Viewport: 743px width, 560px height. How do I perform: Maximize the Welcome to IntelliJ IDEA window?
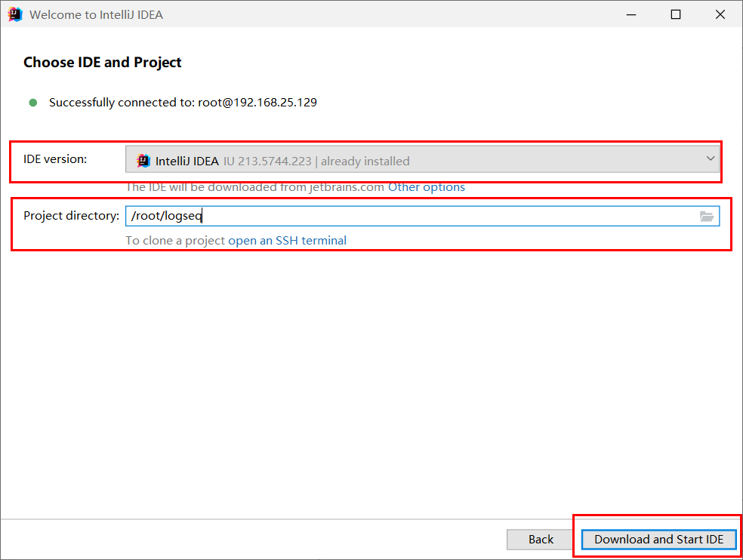pyautogui.click(x=676, y=14)
